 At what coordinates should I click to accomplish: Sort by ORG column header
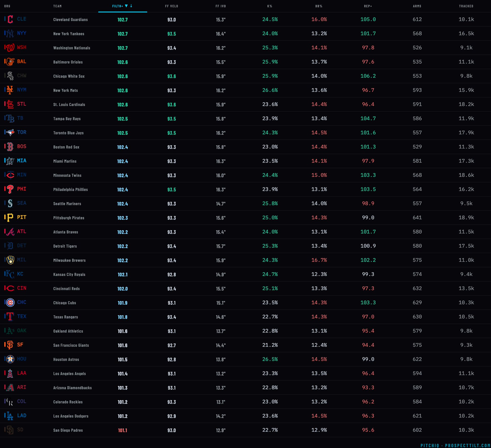tap(7, 6)
